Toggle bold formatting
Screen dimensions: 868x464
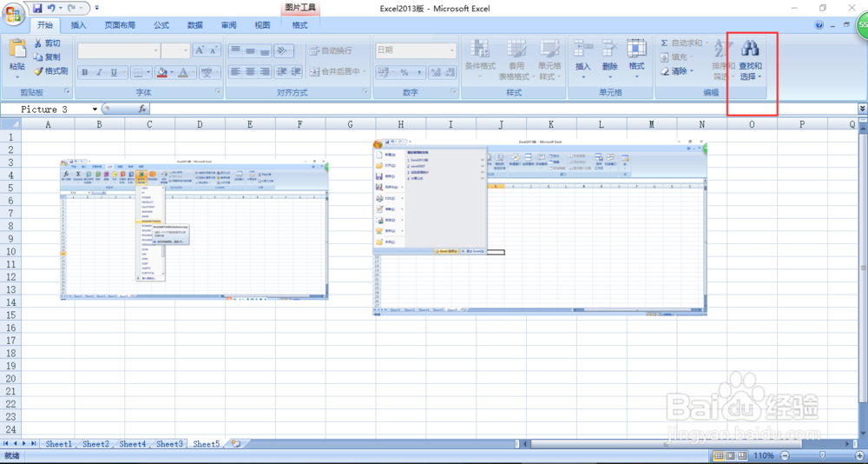click(85, 72)
